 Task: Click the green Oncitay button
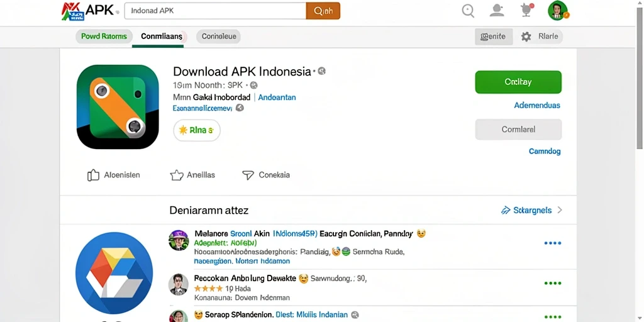click(x=518, y=82)
